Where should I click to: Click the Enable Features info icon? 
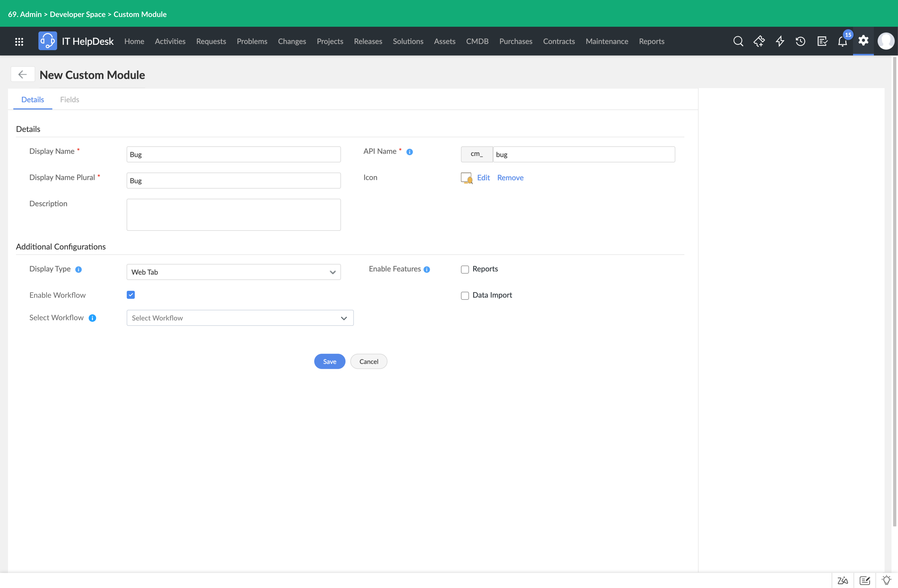click(427, 269)
